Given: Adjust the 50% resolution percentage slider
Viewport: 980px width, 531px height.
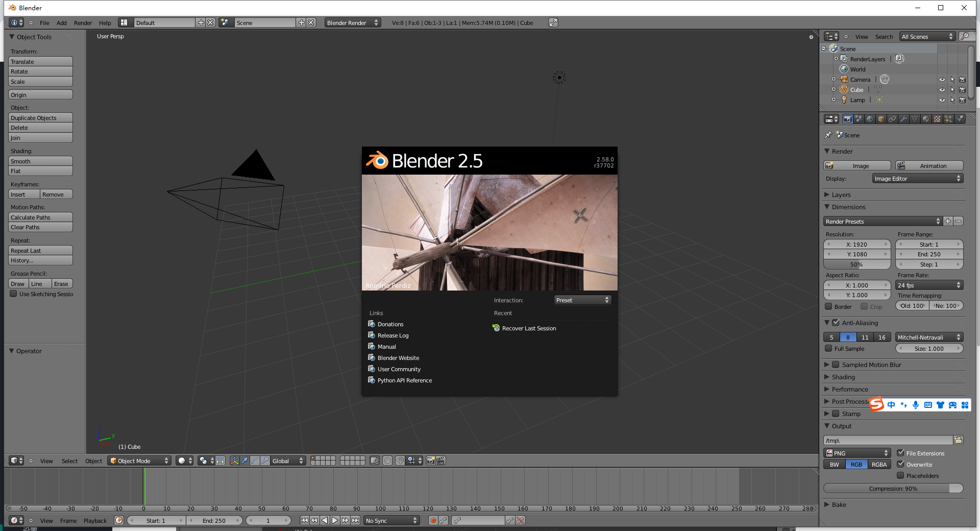Looking at the screenshot, I should (857, 264).
